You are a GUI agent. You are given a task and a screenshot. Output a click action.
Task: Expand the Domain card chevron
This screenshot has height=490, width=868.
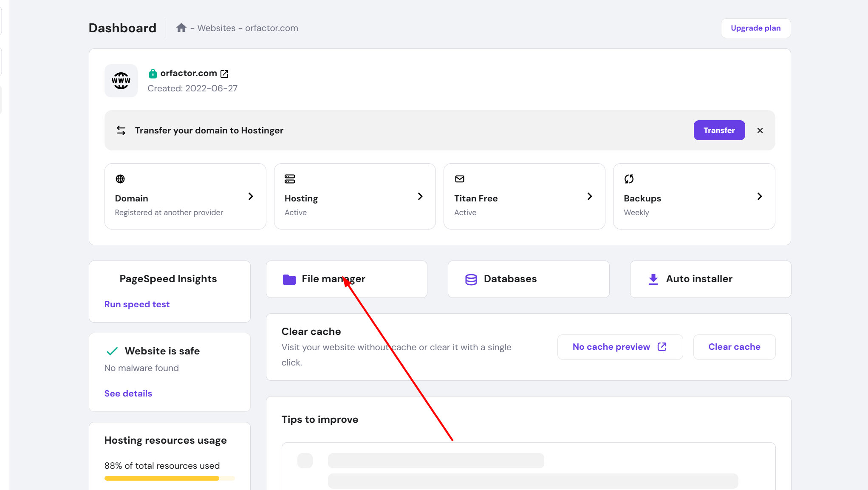coord(251,196)
